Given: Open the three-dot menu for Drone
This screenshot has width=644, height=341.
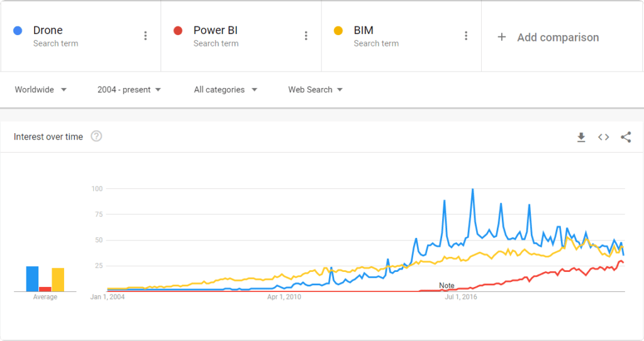Looking at the screenshot, I should click(145, 36).
